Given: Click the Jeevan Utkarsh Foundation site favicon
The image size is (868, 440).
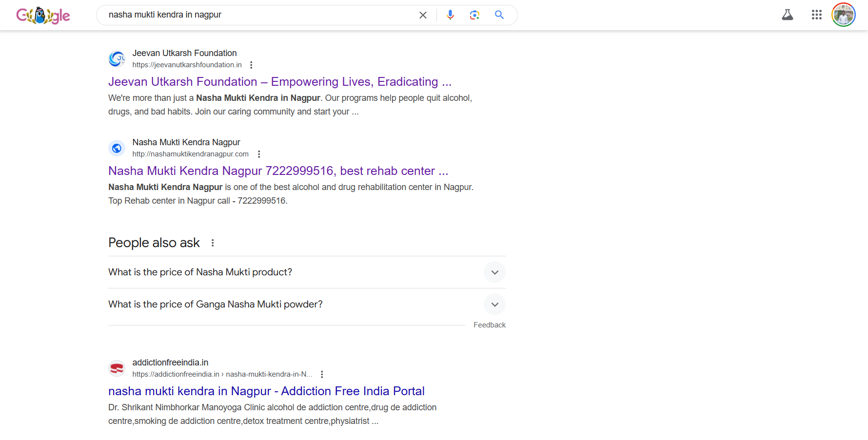Looking at the screenshot, I should tap(117, 59).
